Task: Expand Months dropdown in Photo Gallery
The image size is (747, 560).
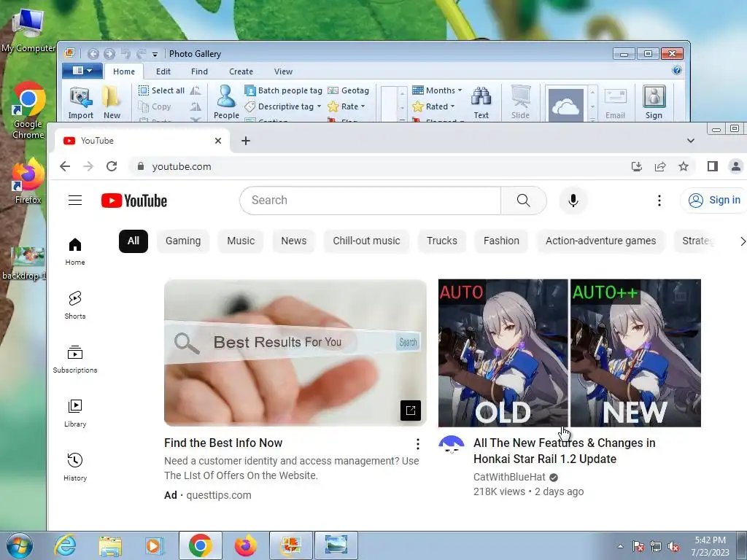Action: pyautogui.click(x=460, y=90)
